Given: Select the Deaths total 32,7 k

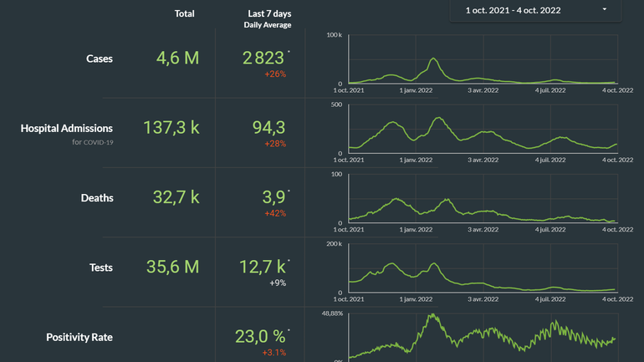Looking at the screenshot, I should pyautogui.click(x=176, y=197).
